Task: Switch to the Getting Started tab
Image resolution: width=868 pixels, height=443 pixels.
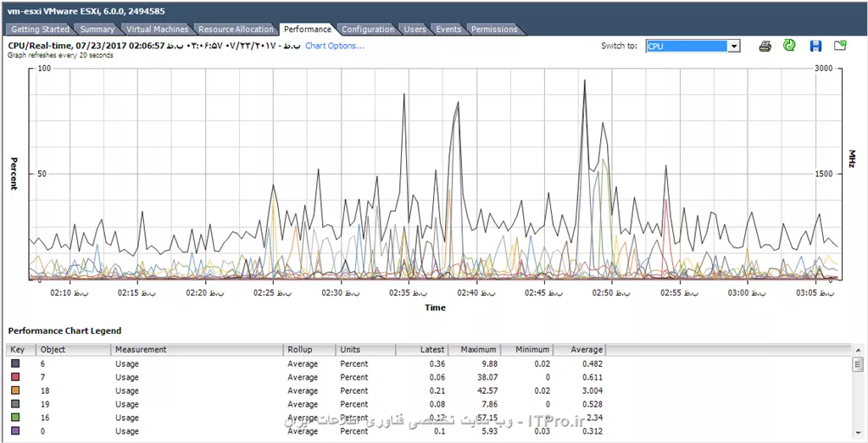Action: click(x=40, y=29)
